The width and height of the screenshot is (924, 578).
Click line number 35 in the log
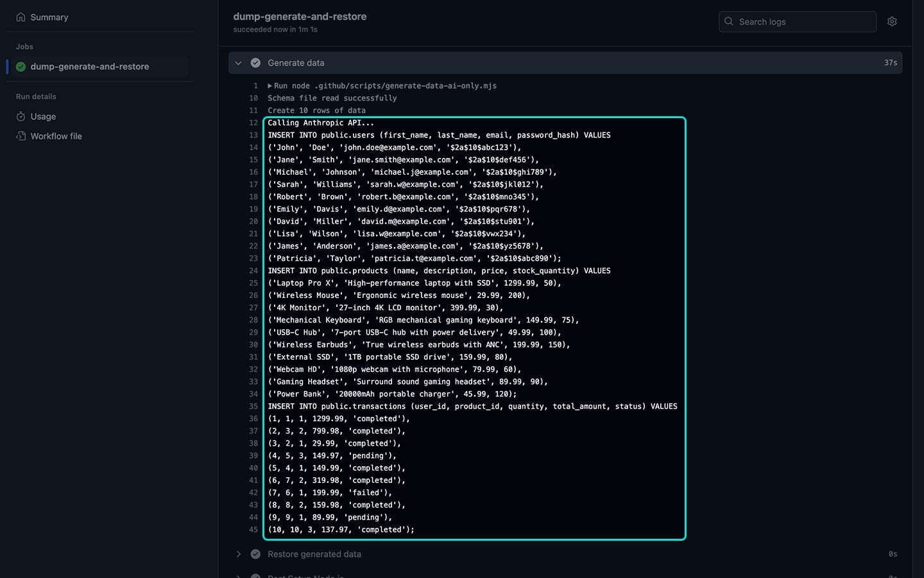253,406
